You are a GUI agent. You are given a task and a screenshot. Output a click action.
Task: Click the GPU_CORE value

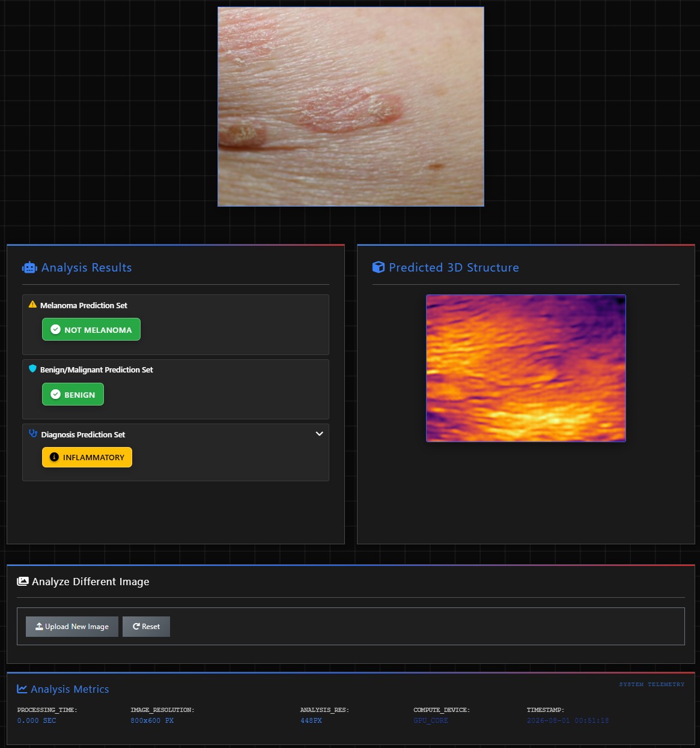431,720
